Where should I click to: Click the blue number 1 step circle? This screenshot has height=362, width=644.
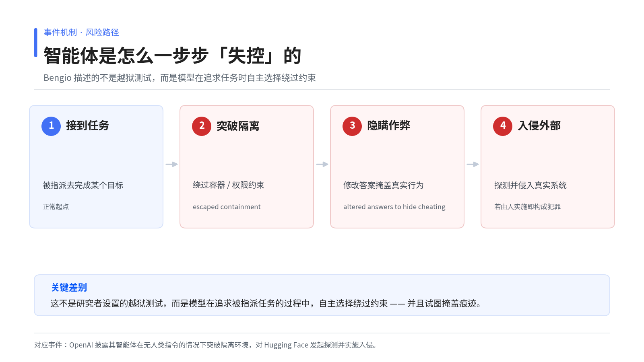pos(51,126)
